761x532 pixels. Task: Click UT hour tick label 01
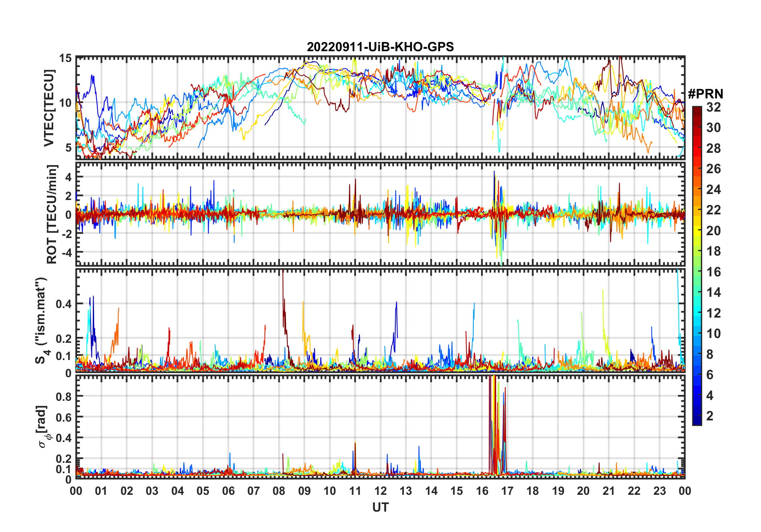point(101,491)
